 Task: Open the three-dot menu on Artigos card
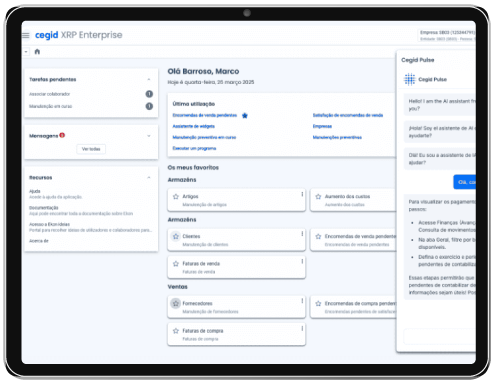point(302,194)
